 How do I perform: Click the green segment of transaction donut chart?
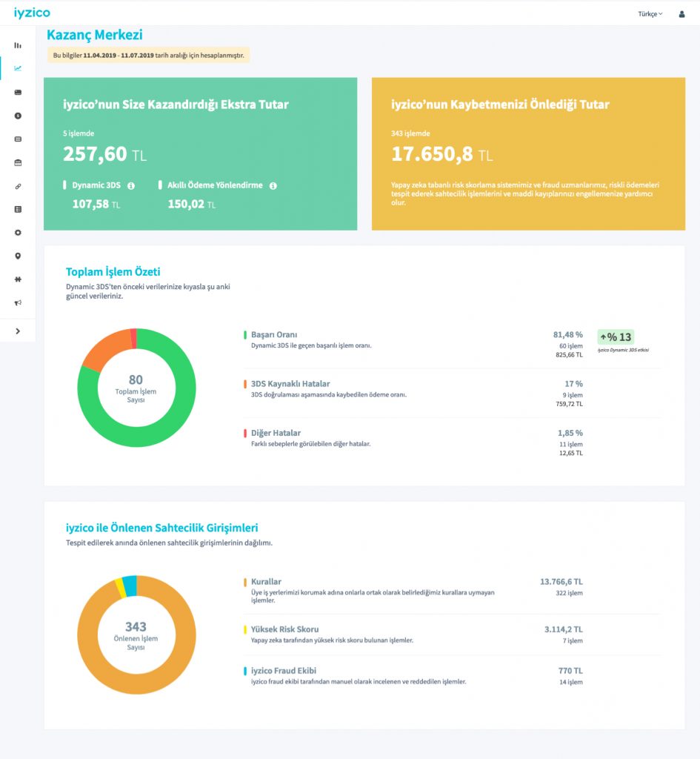pos(179,417)
